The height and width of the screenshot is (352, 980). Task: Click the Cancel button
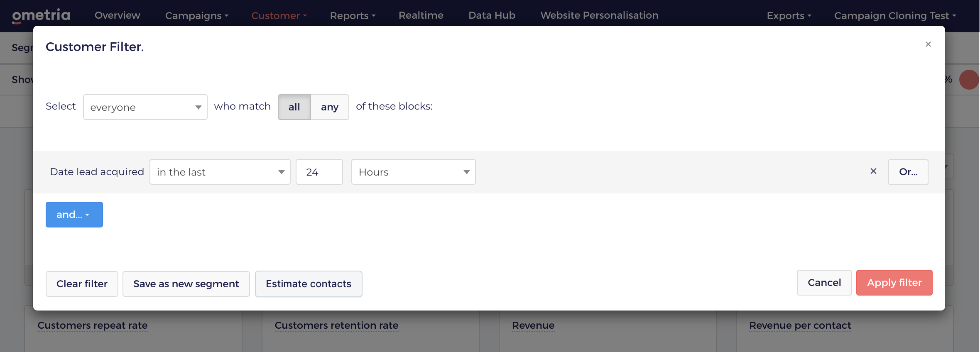click(x=824, y=283)
